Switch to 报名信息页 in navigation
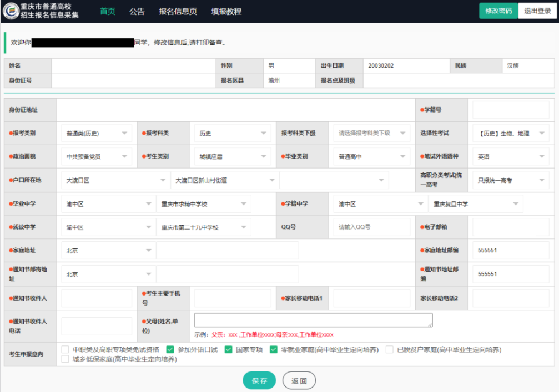The height and width of the screenshot is (392, 559). click(178, 12)
